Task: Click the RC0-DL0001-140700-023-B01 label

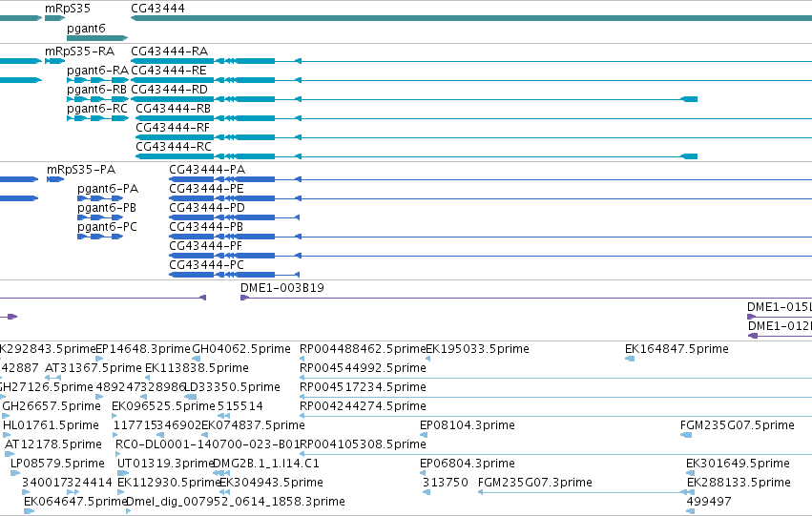Action: point(208,445)
